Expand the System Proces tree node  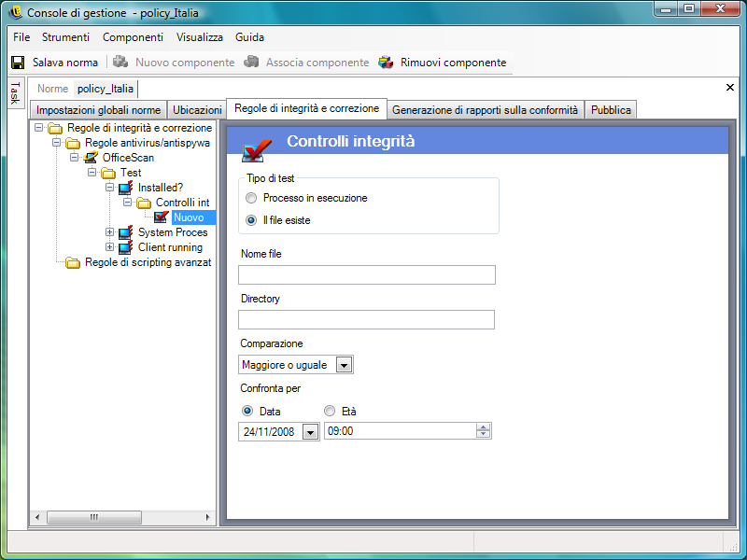point(109,231)
